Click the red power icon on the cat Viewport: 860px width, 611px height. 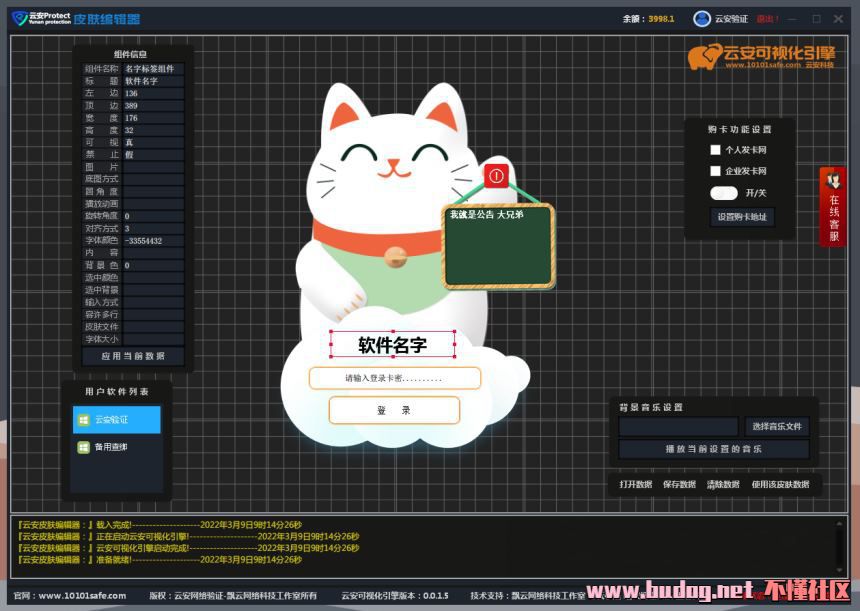[496, 176]
